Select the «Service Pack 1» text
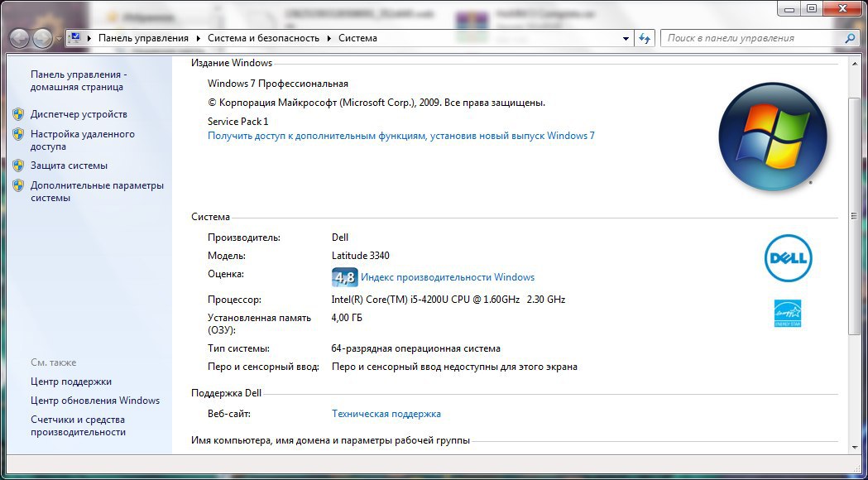This screenshot has height=480, width=868. pyautogui.click(x=238, y=122)
